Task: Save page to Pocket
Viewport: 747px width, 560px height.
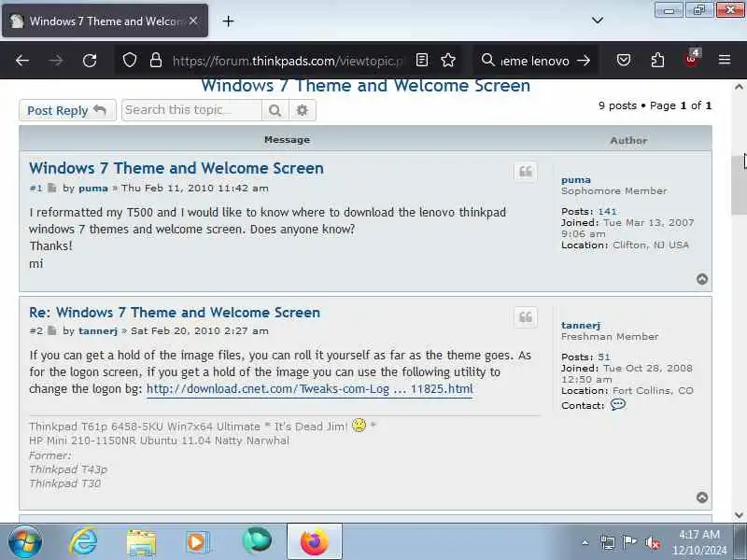Action: [x=624, y=60]
